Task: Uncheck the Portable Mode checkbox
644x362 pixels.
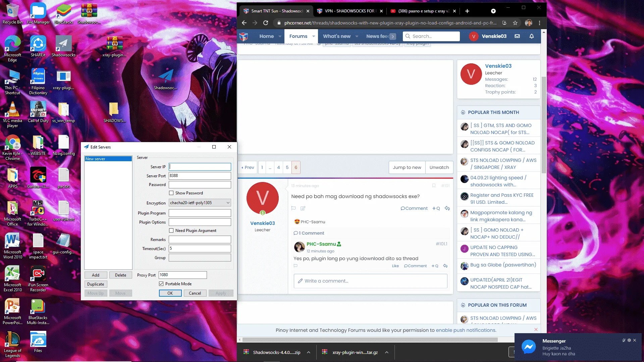Action: click(161, 284)
